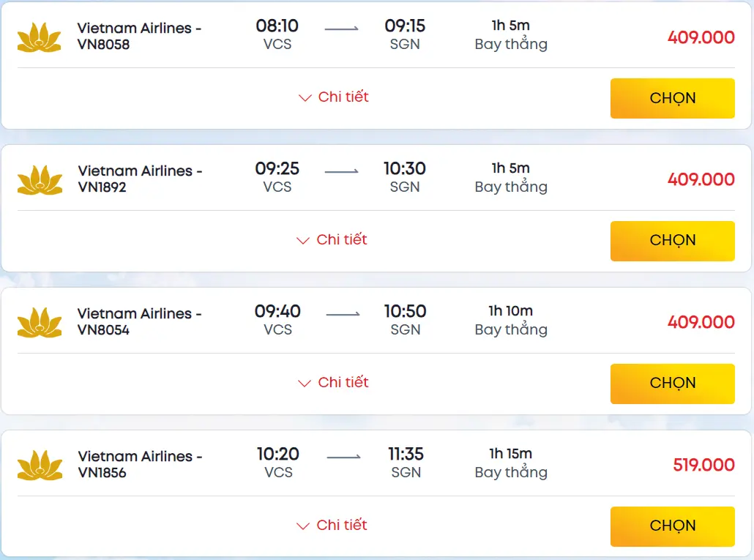This screenshot has height=560, width=754.
Task: Show Chi tiết details for flight VN8054
Action: 334,383
